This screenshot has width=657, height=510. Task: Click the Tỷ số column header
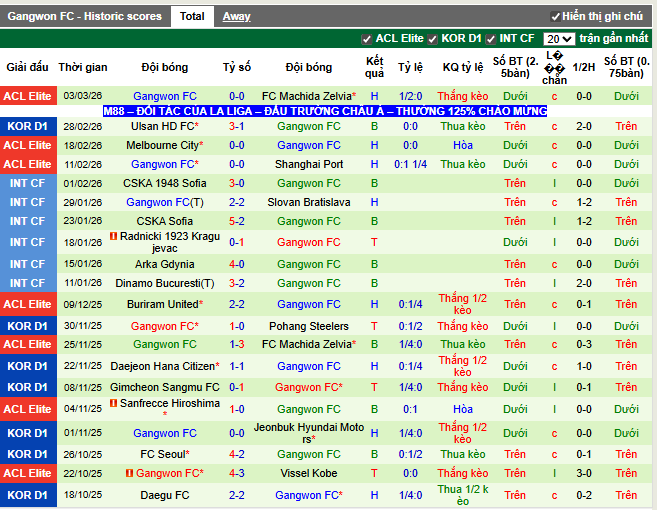click(x=237, y=67)
